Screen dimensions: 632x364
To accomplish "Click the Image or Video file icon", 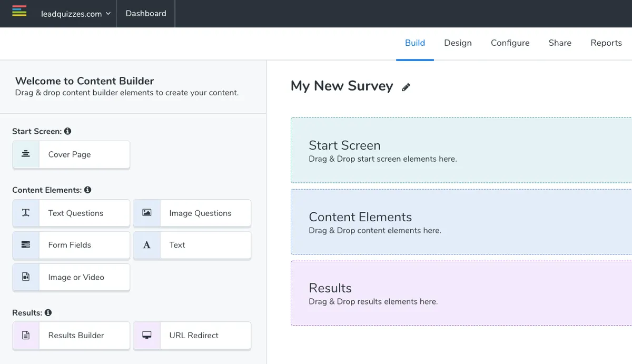I will pyautogui.click(x=26, y=277).
